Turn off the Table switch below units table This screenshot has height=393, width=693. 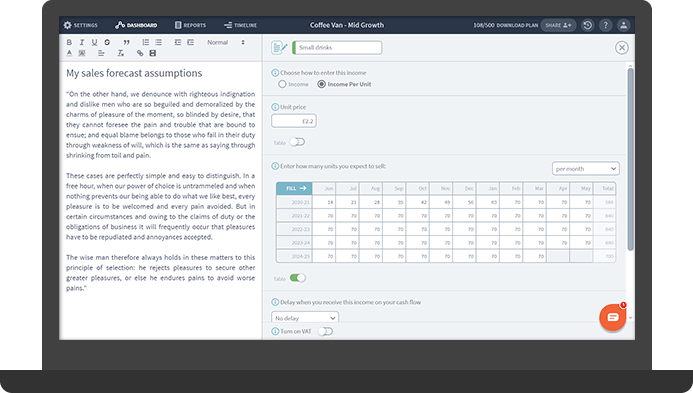click(x=297, y=278)
